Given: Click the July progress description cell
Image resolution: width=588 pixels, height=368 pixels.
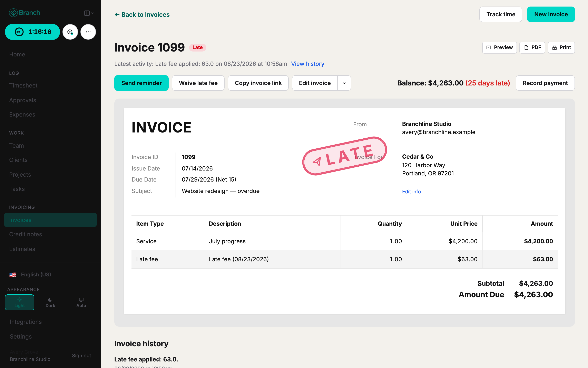Looking at the screenshot, I should coord(272,241).
